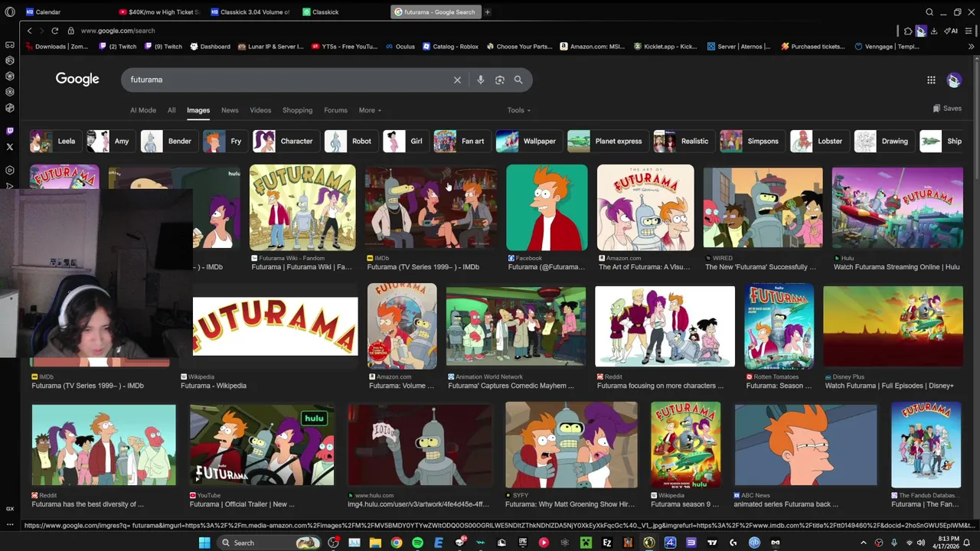The width and height of the screenshot is (980, 551).
Task: Submit search with the magnifier icon
Action: (518, 80)
